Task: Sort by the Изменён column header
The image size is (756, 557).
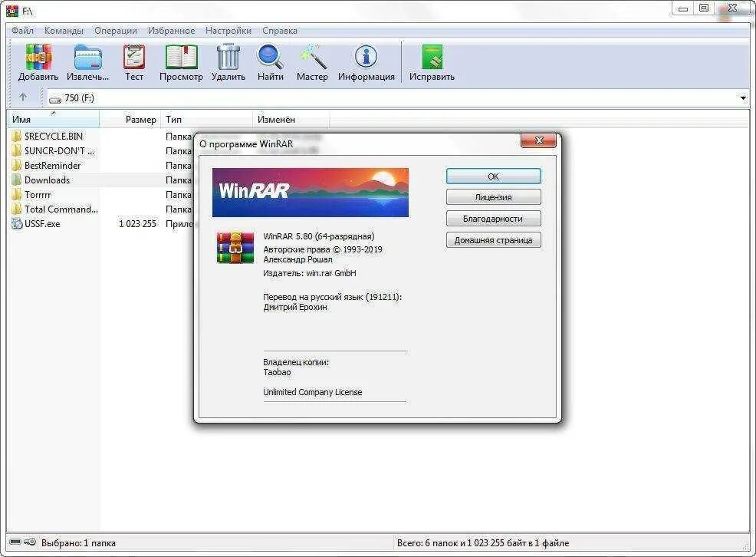Action: tap(291, 119)
